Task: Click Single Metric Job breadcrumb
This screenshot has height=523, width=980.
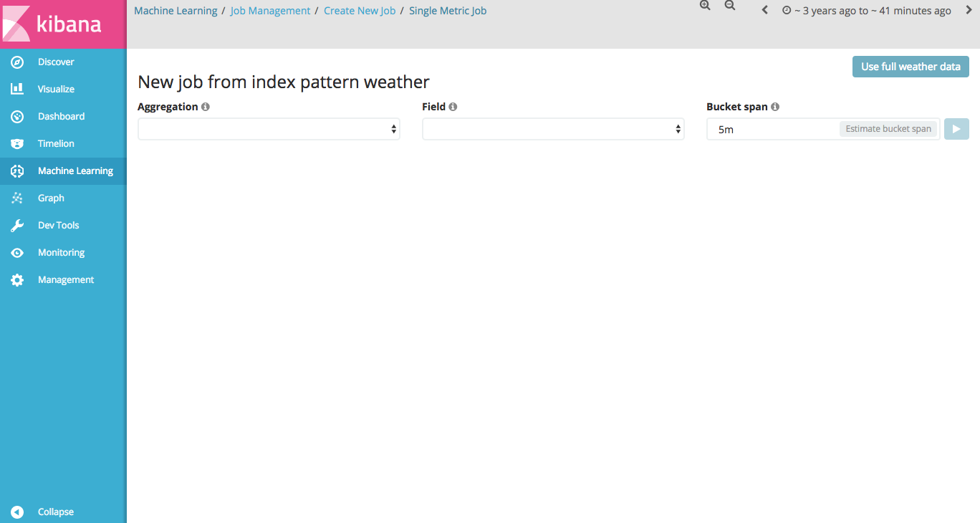Action: [x=448, y=11]
